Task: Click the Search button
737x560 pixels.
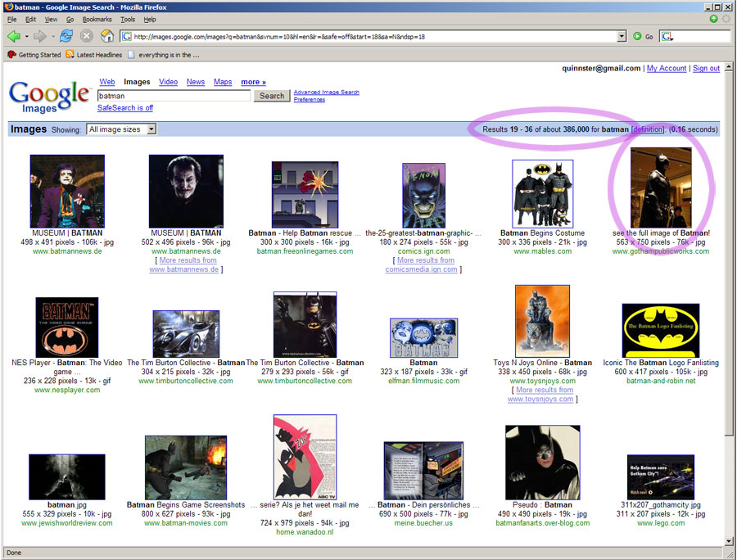Action: (x=272, y=96)
